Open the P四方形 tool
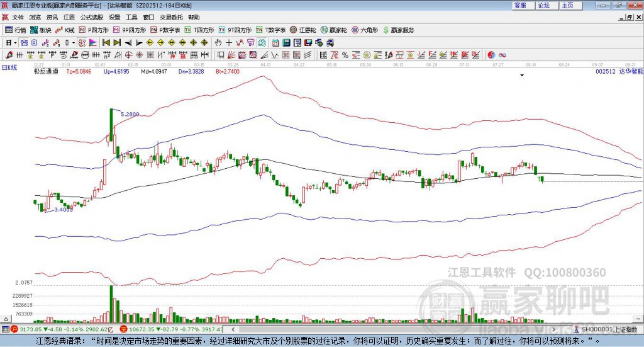Image resolution: width=644 pixels, height=347 pixels. [93, 30]
